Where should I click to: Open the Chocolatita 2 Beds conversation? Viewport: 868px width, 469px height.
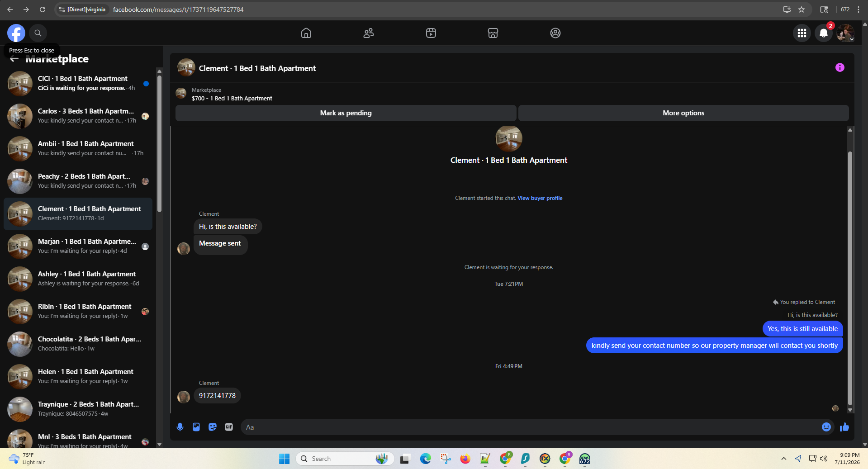point(78,344)
